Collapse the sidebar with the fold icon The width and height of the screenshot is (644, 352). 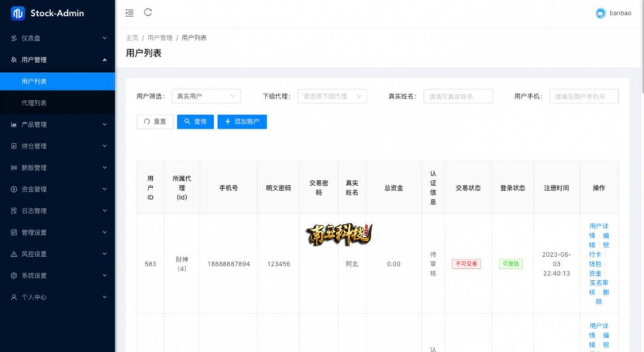coord(130,13)
